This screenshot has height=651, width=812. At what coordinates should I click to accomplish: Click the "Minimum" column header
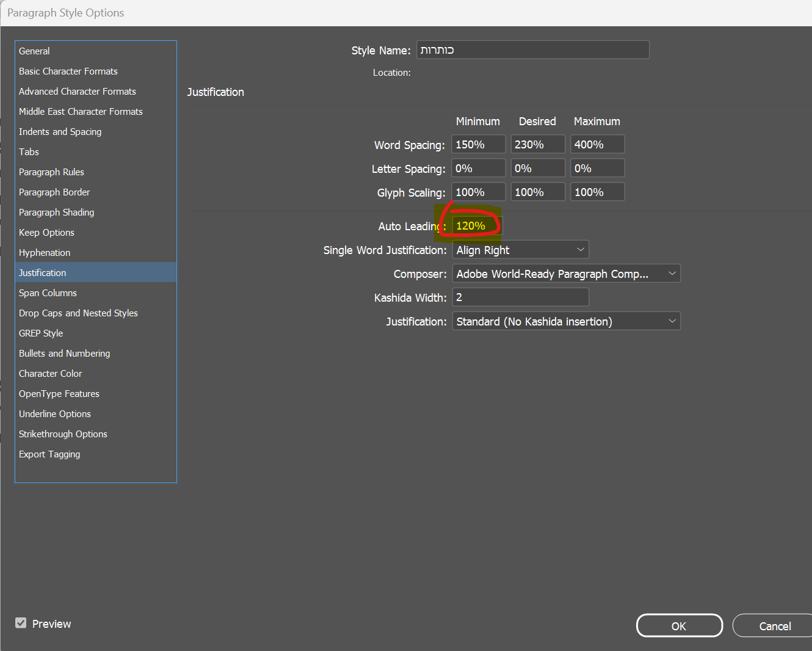point(478,122)
